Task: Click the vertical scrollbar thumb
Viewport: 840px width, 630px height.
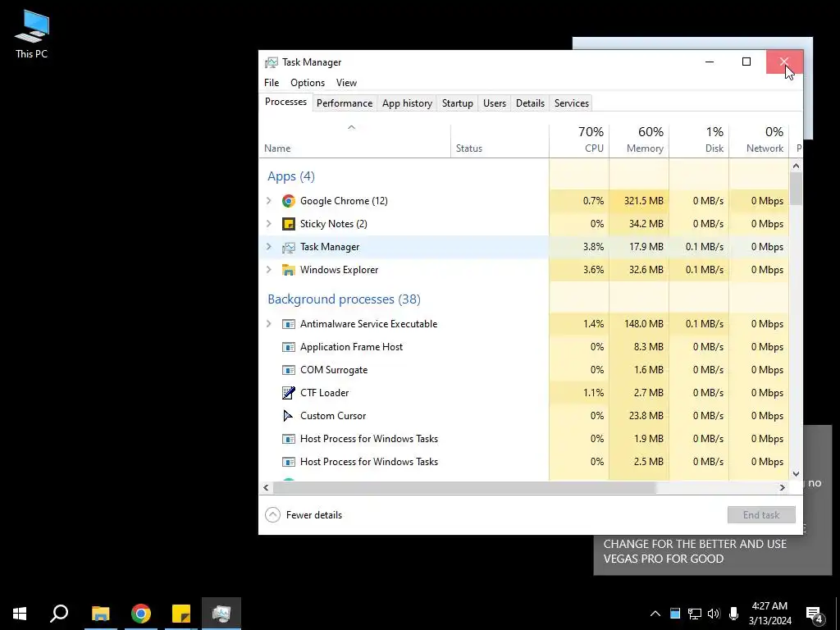Action: [796, 189]
